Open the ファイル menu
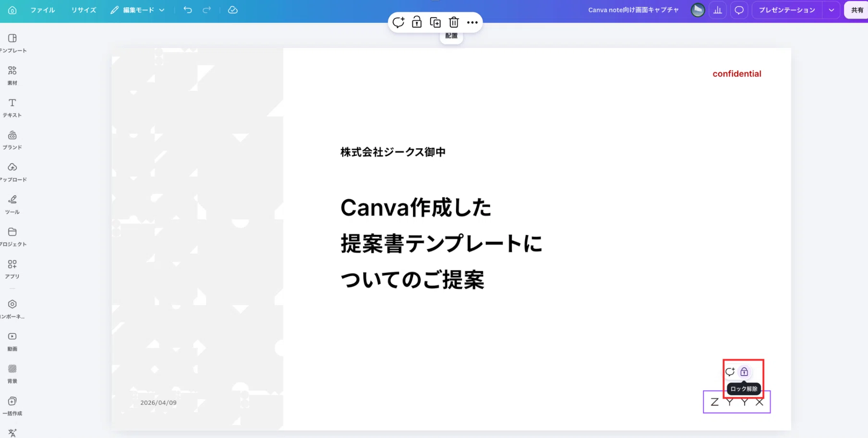The image size is (868, 438). [43, 10]
